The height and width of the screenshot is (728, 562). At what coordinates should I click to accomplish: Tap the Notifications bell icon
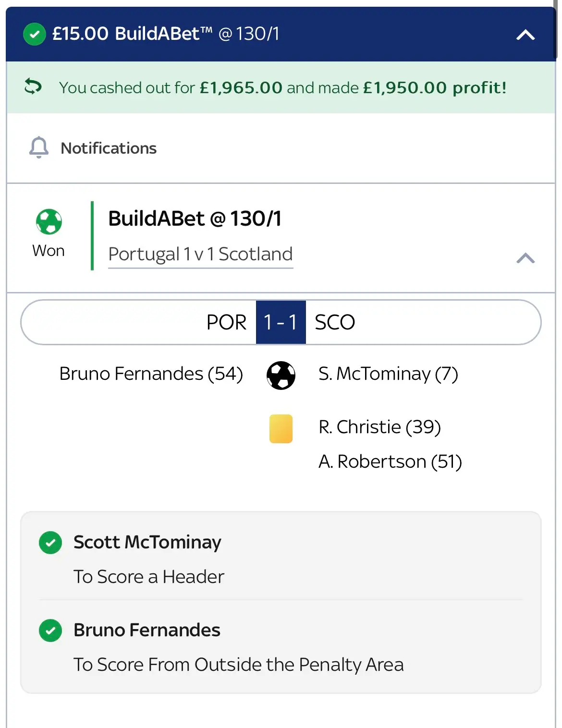(x=39, y=147)
